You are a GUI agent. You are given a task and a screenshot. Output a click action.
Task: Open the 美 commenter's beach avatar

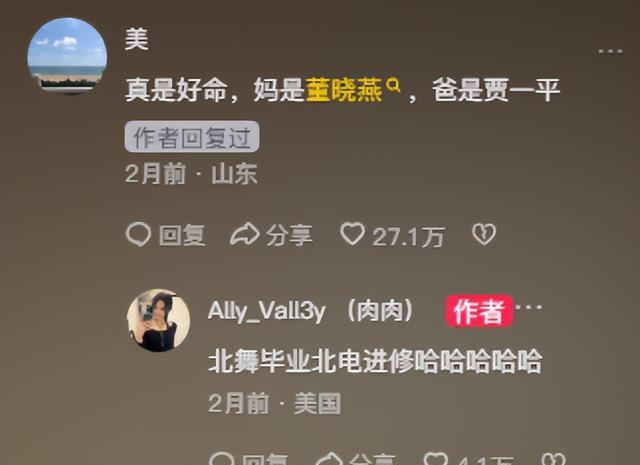(x=67, y=56)
